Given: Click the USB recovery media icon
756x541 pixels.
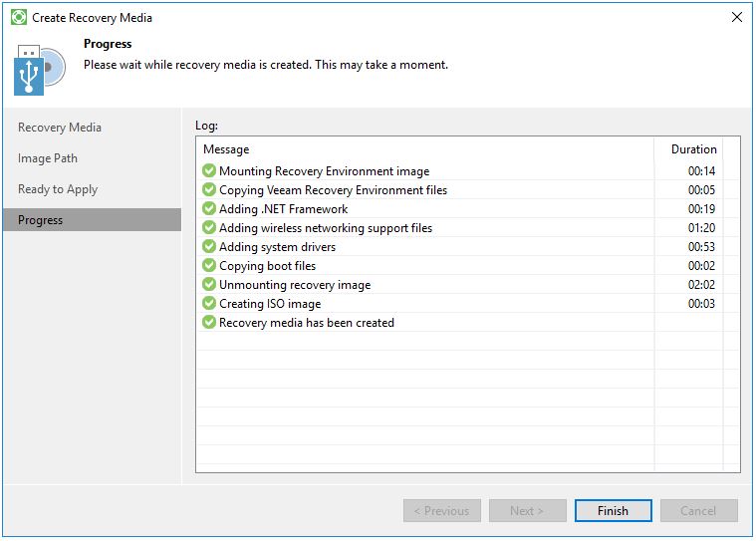Looking at the screenshot, I should coord(39,69).
